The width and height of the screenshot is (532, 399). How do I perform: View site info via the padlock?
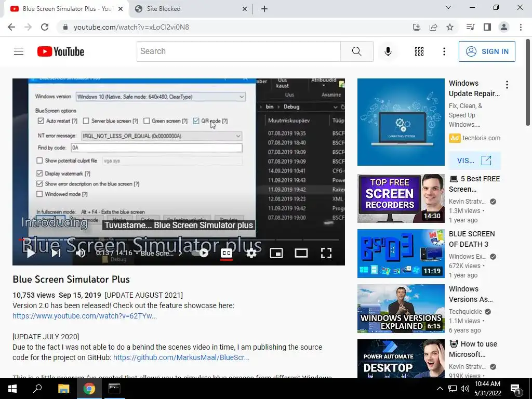point(65,27)
